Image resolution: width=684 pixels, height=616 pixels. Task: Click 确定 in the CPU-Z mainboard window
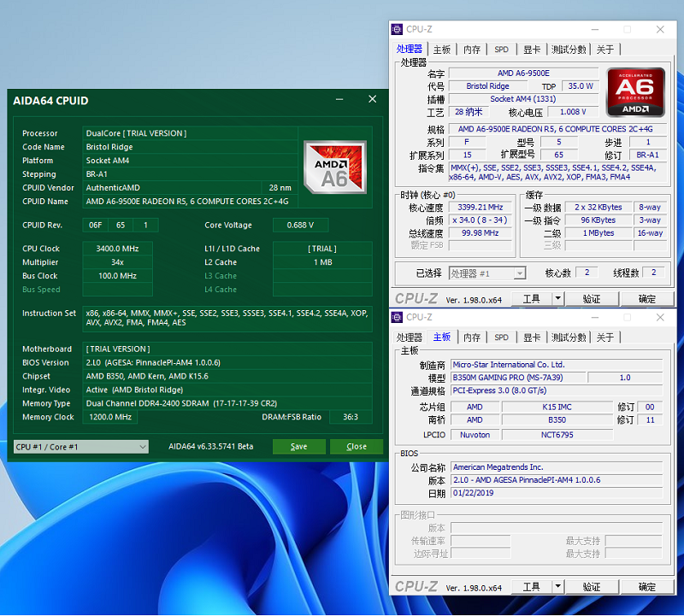pyautogui.click(x=647, y=587)
